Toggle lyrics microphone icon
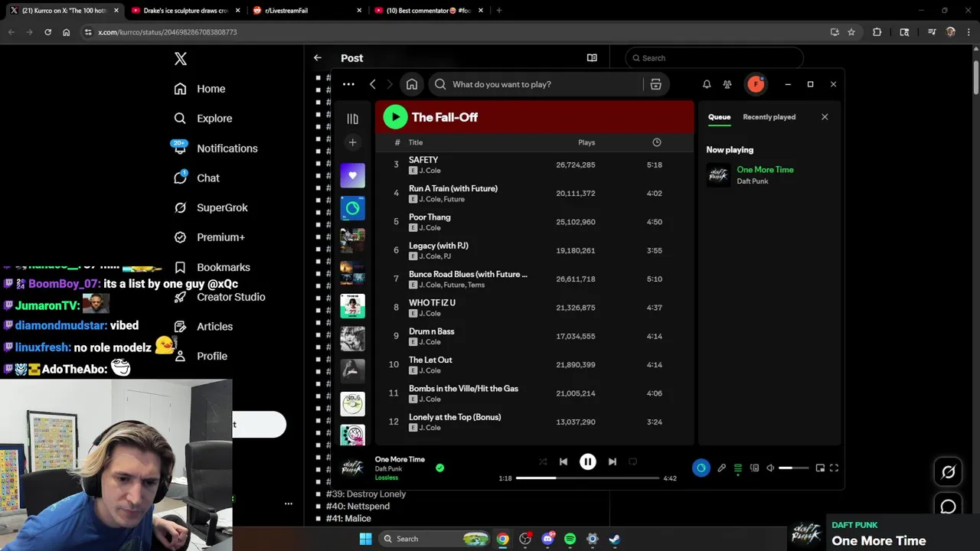This screenshot has width=980, height=551. pyautogui.click(x=721, y=468)
